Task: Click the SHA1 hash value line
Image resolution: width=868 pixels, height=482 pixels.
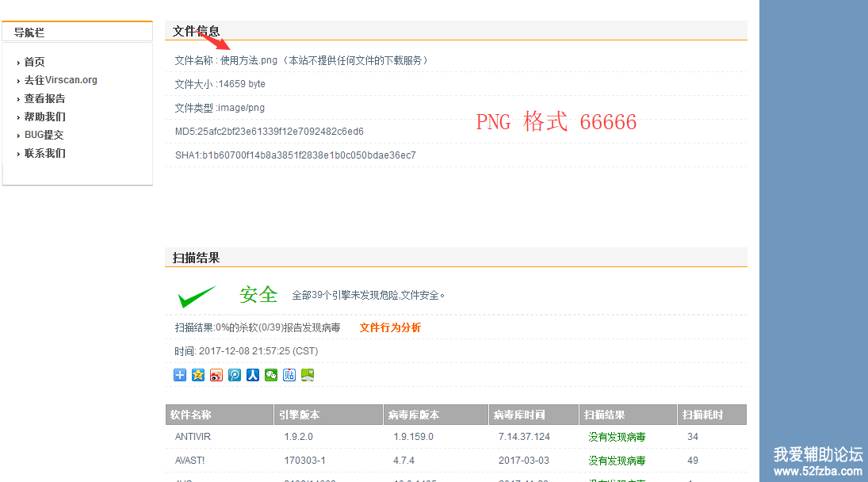Action: pos(296,155)
